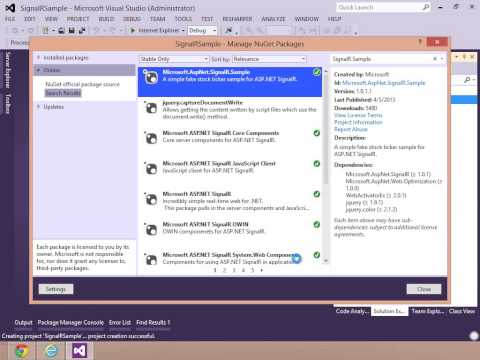The image size is (480, 360).
Task: Open the New Project dropdown arrow in toolbar
Action: pos(53,30)
